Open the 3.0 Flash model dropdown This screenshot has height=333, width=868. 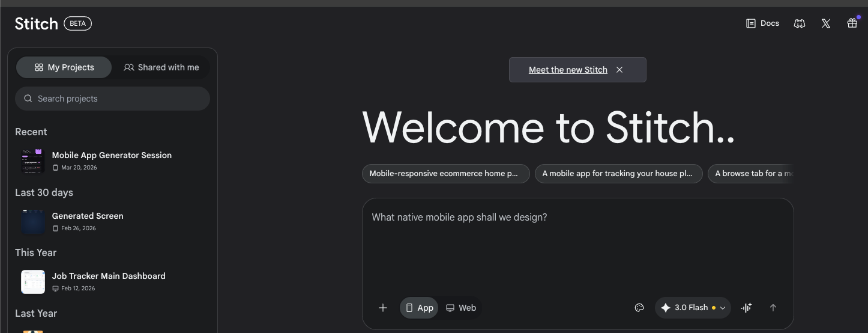click(693, 308)
